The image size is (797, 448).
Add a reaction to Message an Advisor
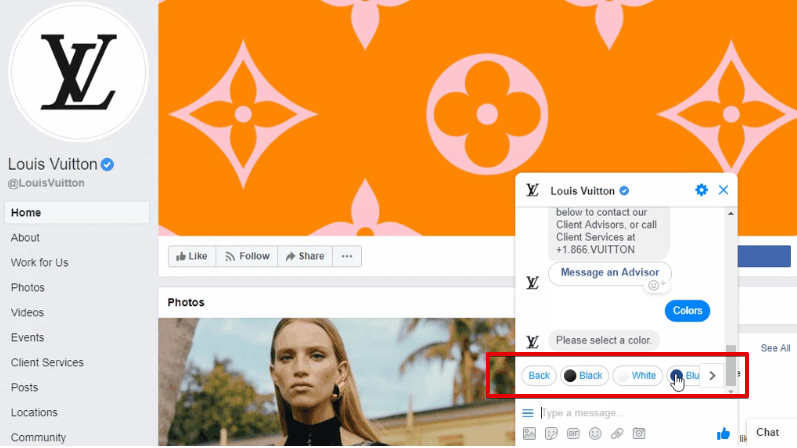(x=656, y=285)
